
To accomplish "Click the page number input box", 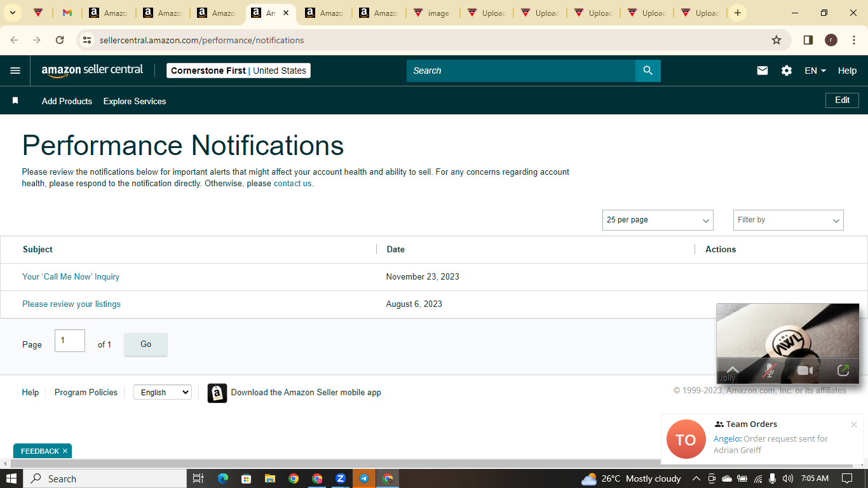I will 70,341.
